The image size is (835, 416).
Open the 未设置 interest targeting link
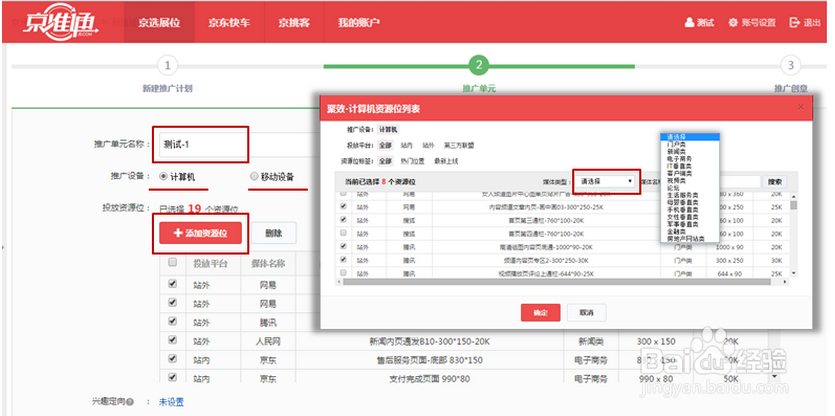[171, 402]
